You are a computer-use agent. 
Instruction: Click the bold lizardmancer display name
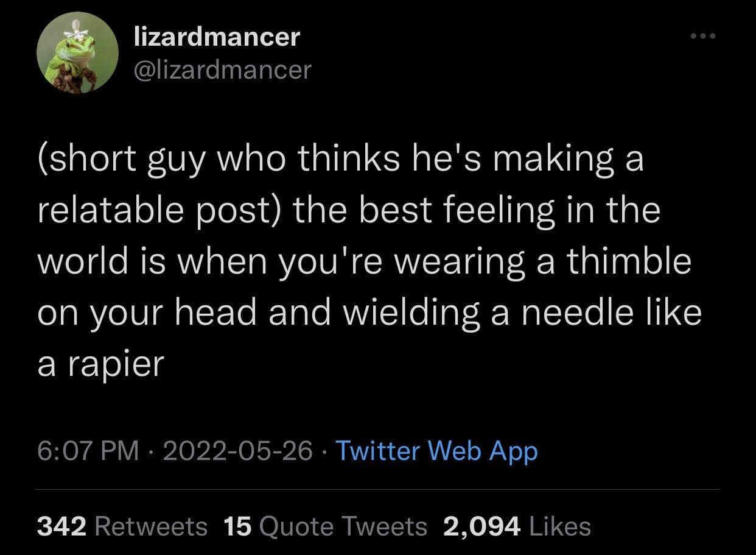point(217,37)
